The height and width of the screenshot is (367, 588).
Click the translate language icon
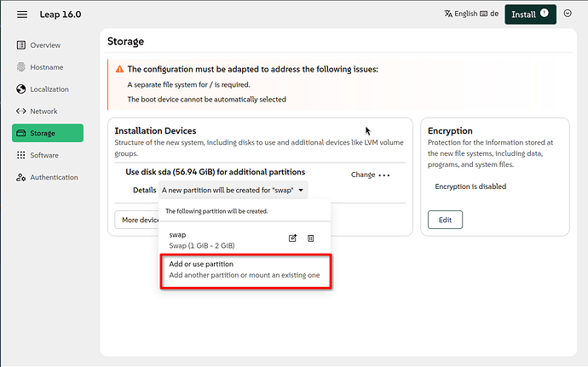point(448,14)
